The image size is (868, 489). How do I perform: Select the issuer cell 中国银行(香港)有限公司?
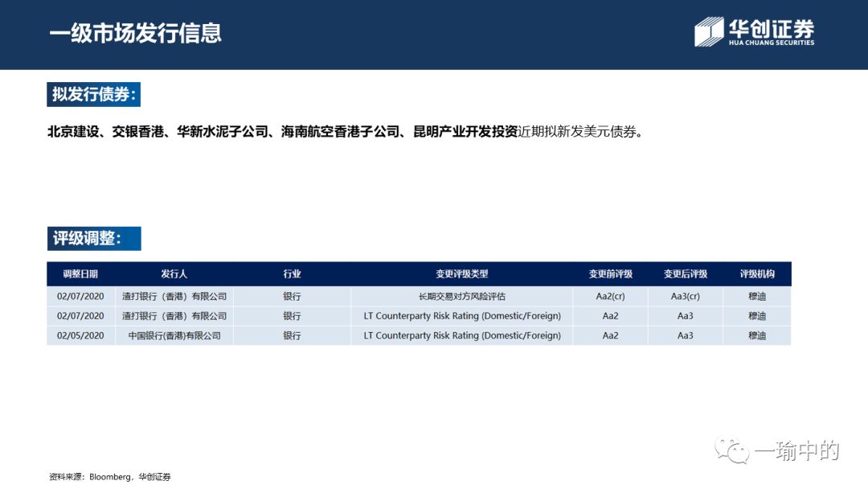tap(174, 335)
